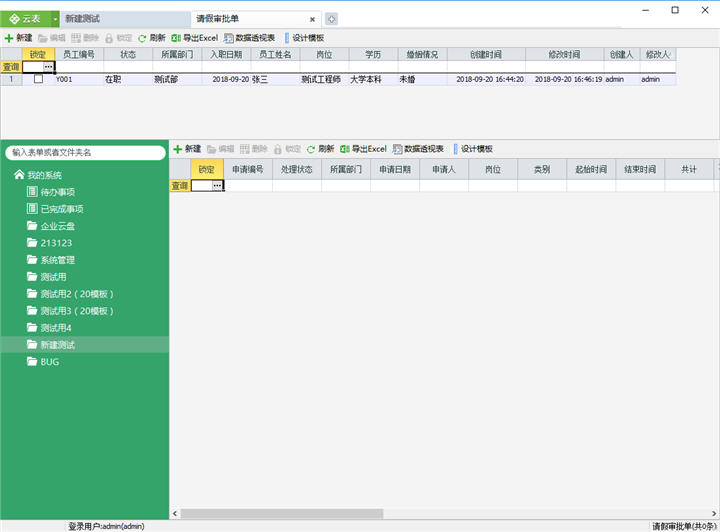Open 待办事项 in sidebar
The image size is (720, 532).
click(51, 192)
